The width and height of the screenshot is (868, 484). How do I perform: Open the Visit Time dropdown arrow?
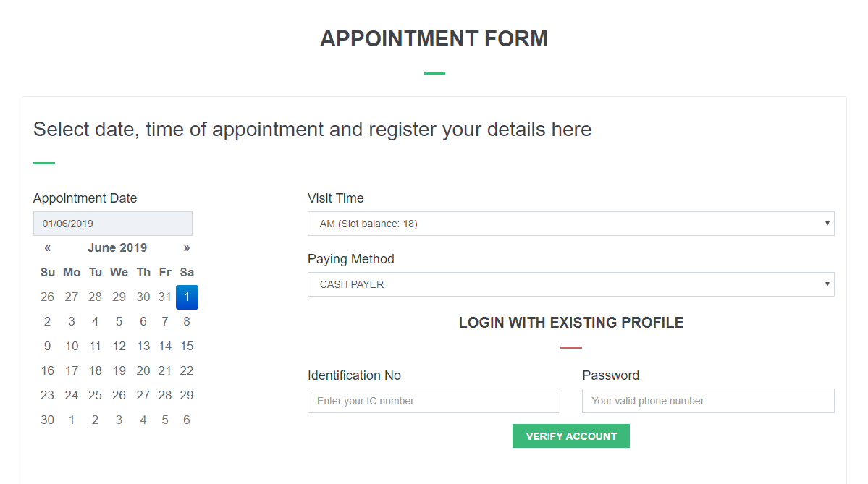pos(828,224)
